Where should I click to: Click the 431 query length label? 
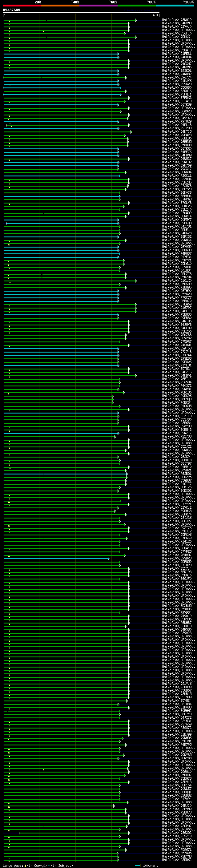click(155, 15)
